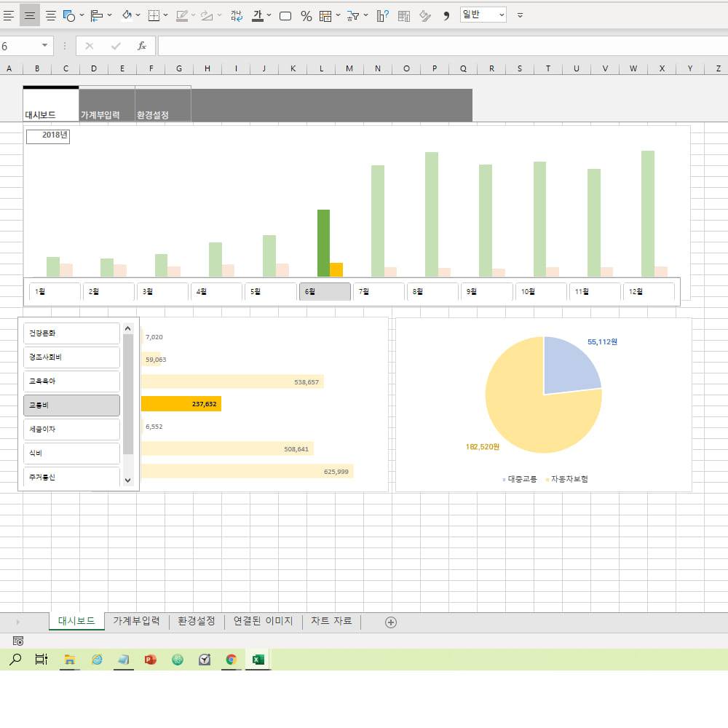Screen dimensions: 728x728
Task: Switch to 연결된 이미지 sheet tab
Action: point(264,621)
